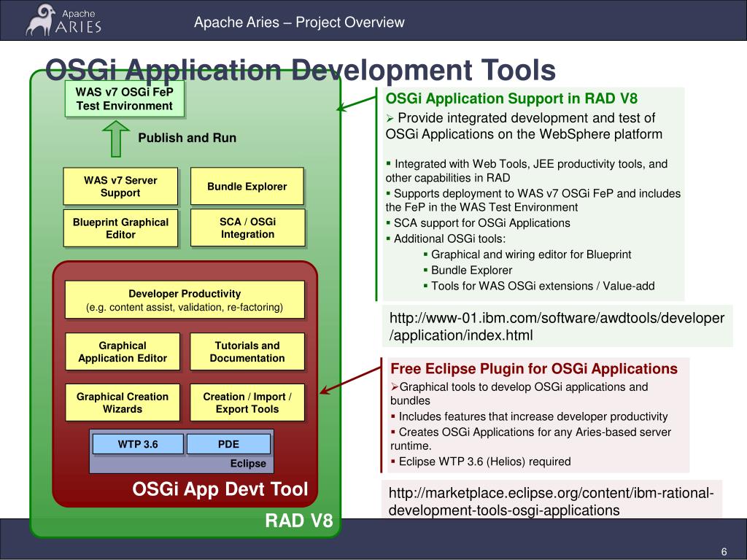Click bullet Graphical tools to develop OSGi applications

[519, 393]
